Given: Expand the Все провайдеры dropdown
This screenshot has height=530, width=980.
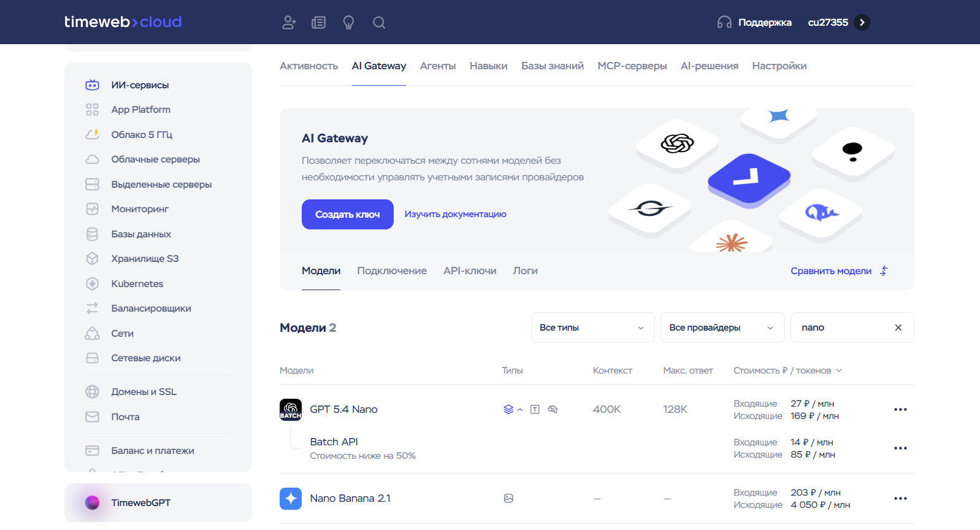Looking at the screenshot, I should pyautogui.click(x=722, y=328).
